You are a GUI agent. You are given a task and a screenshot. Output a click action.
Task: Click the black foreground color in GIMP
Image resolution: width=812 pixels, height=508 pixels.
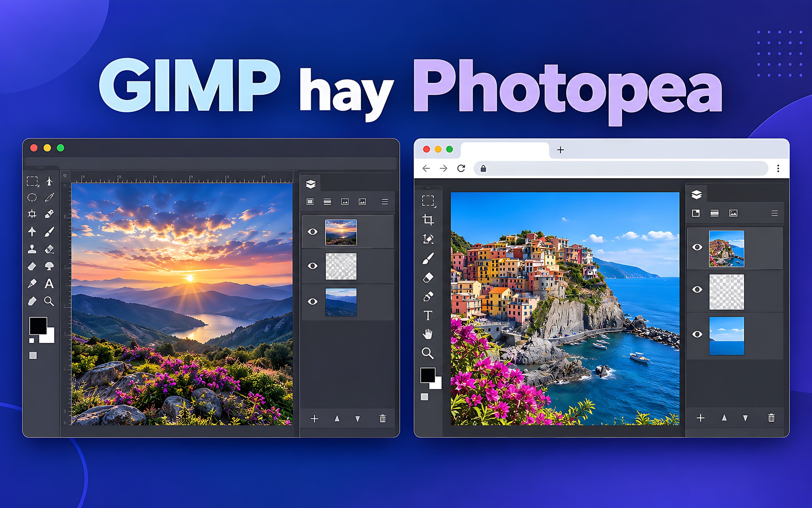coord(38,326)
